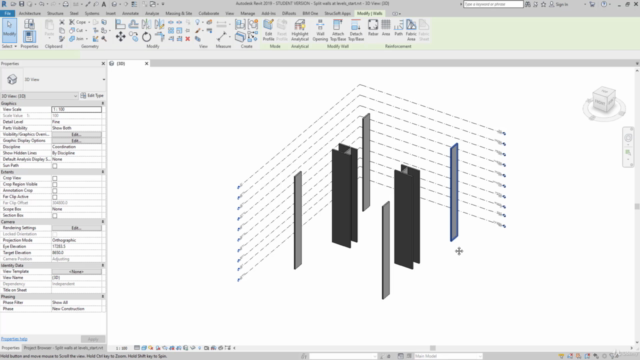Viewport: 640px width, 360px height.
Task: Select the Modify arrow tool
Action: [x=9, y=30]
